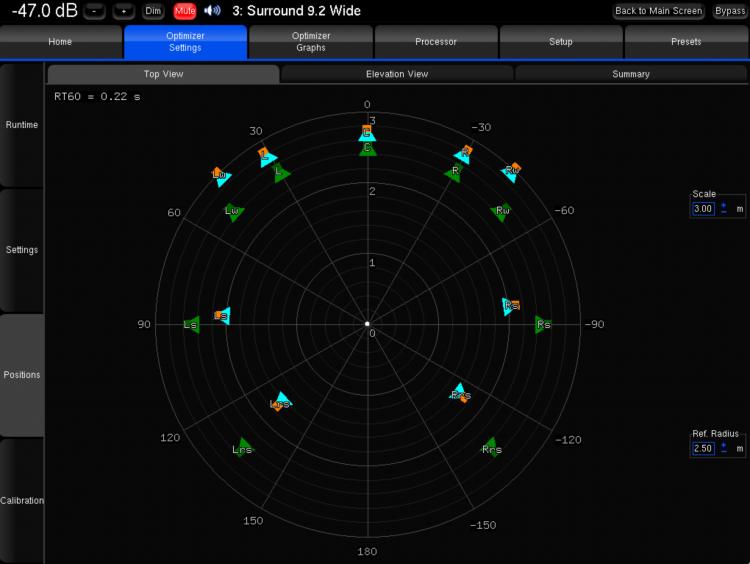
Task: Increase volume with the plus button
Action: coord(124,11)
